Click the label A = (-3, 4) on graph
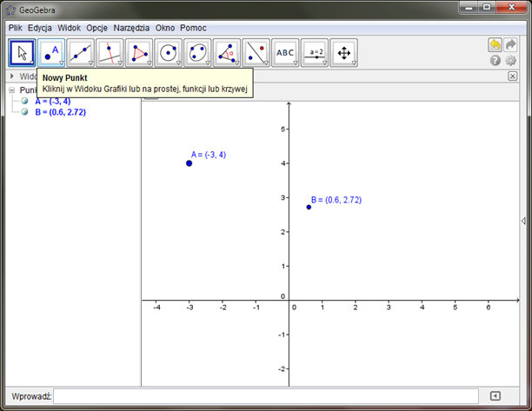Screen dimensions: 532x411 click(209, 155)
